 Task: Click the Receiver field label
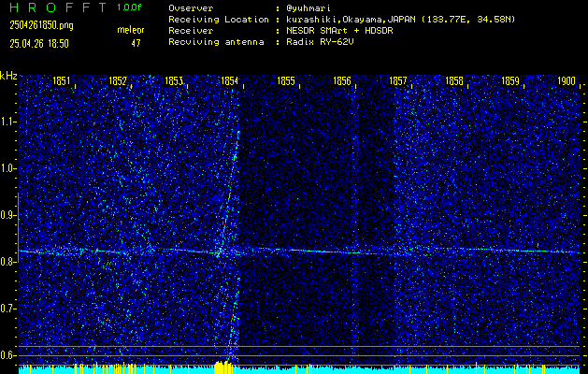(x=191, y=31)
